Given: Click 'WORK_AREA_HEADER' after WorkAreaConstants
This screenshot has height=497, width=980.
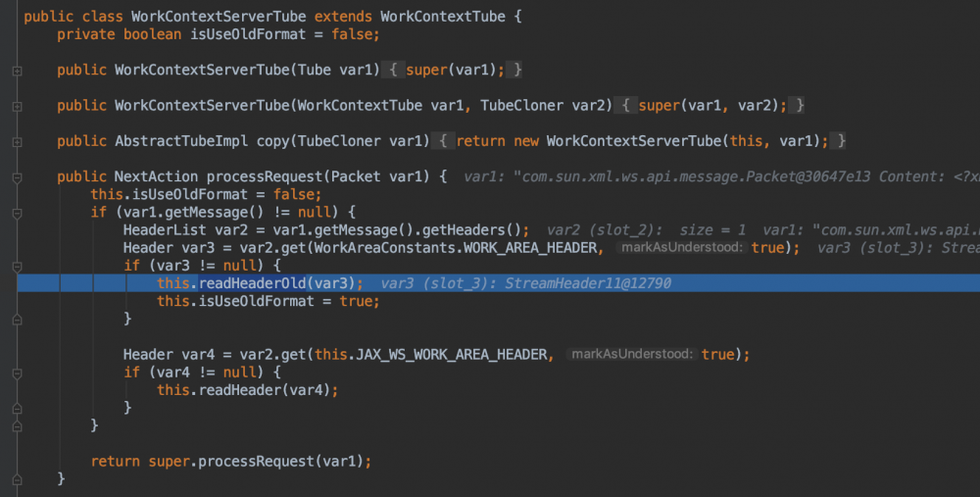Looking at the screenshot, I should click(530, 248).
